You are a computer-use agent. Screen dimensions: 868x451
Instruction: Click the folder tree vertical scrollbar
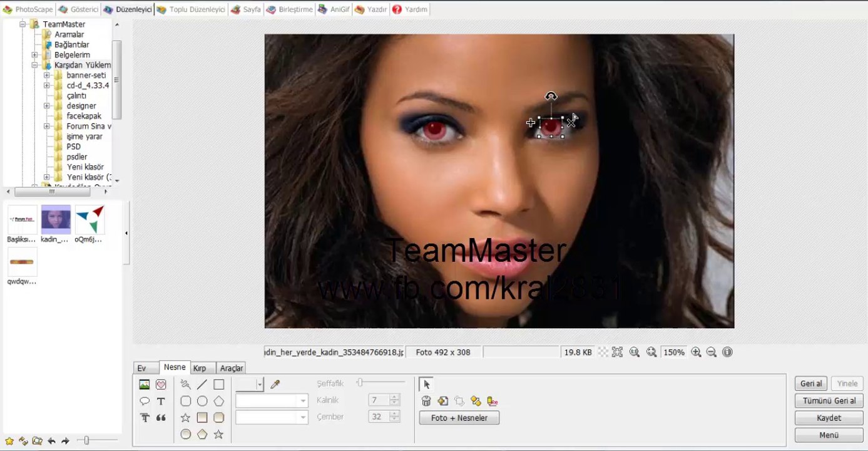pyautogui.click(x=116, y=80)
